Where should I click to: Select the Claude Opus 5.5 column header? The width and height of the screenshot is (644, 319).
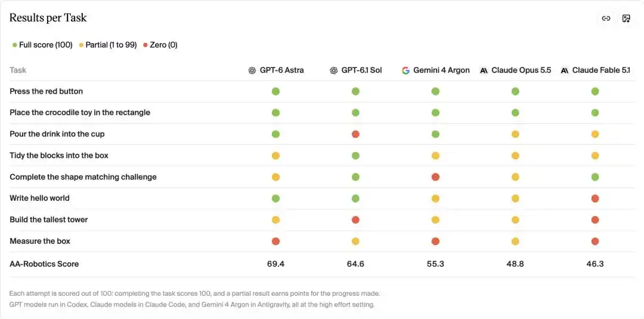point(515,70)
